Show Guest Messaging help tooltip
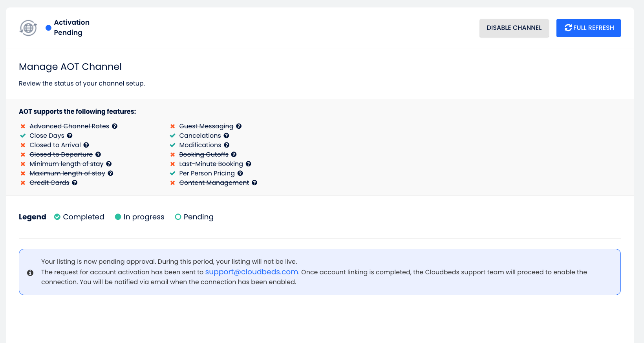The width and height of the screenshot is (644, 343). click(x=239, y=126)
